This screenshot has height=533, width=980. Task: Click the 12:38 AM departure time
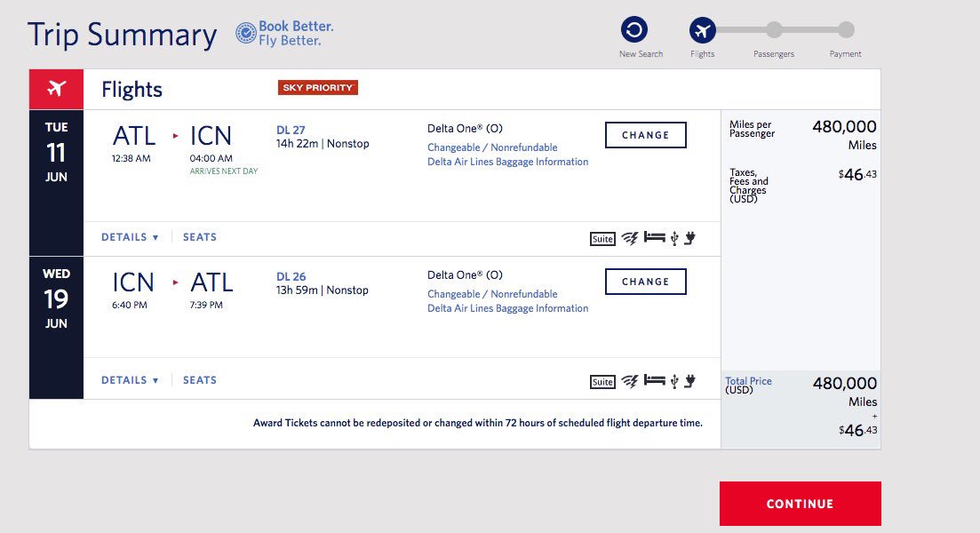click(131, 159)
